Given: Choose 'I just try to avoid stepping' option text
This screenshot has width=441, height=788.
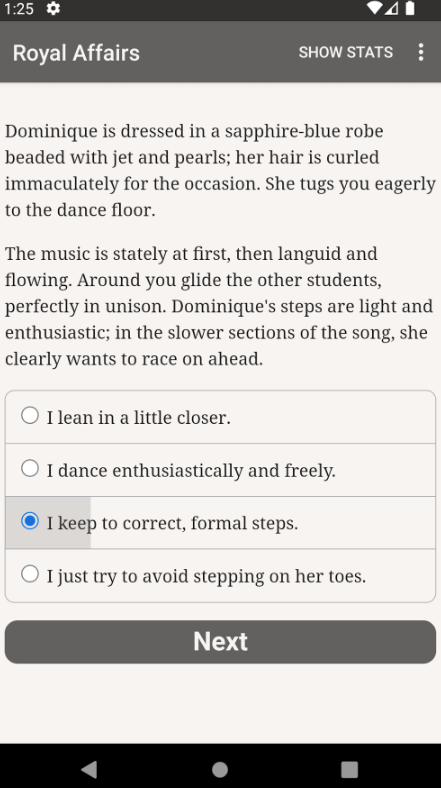Looking at the screenshot, I should [206, 576].
